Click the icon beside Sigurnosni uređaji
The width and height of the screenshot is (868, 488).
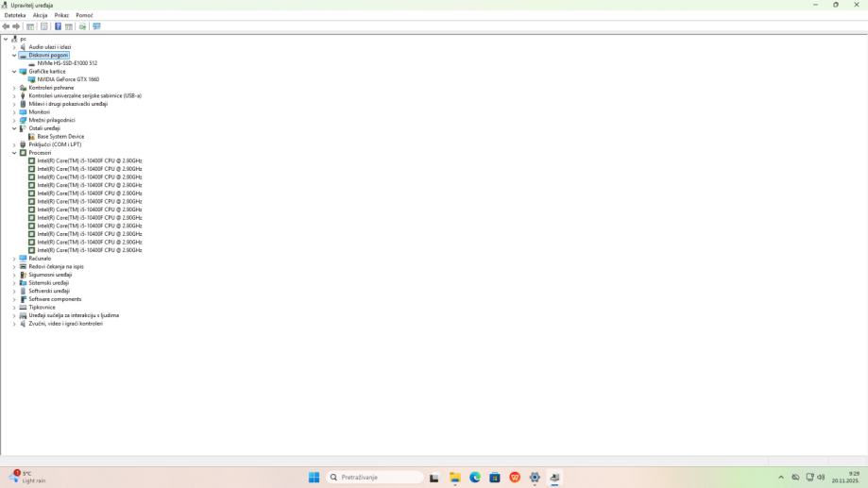coord(23,275)
